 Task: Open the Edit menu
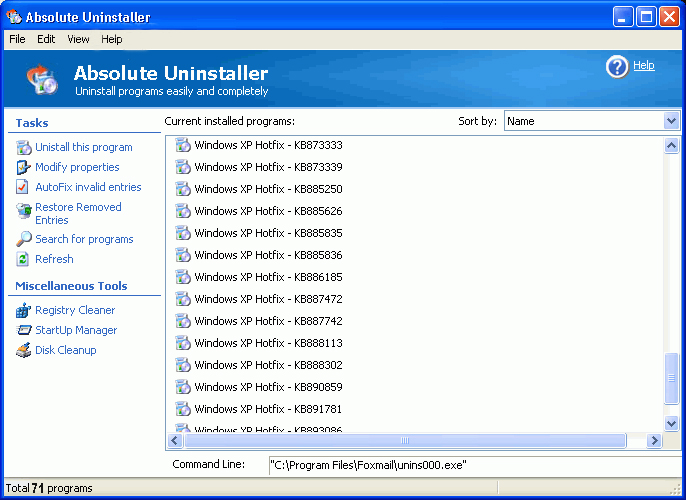[x=46, y=39]
